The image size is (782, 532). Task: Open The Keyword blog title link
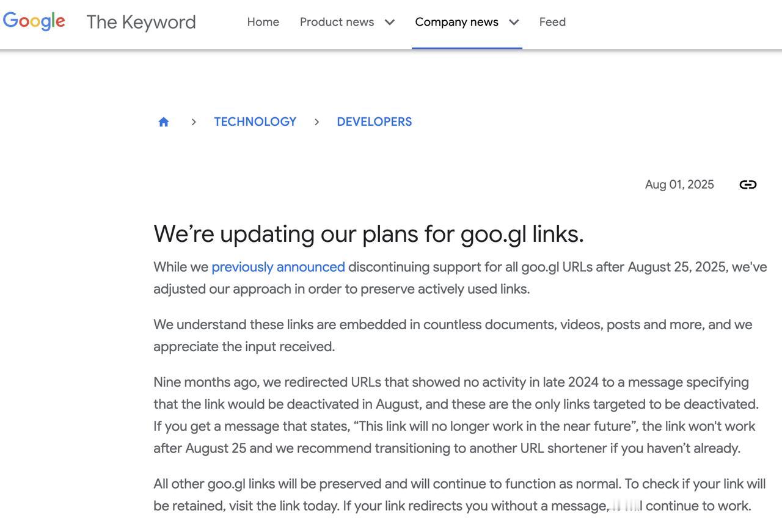pos(141,22)
